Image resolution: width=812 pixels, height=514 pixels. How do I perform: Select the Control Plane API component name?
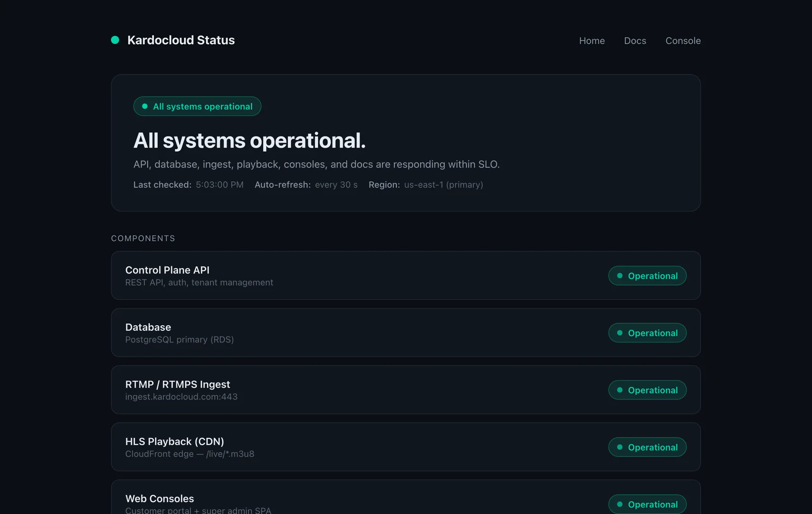[167, 270]
